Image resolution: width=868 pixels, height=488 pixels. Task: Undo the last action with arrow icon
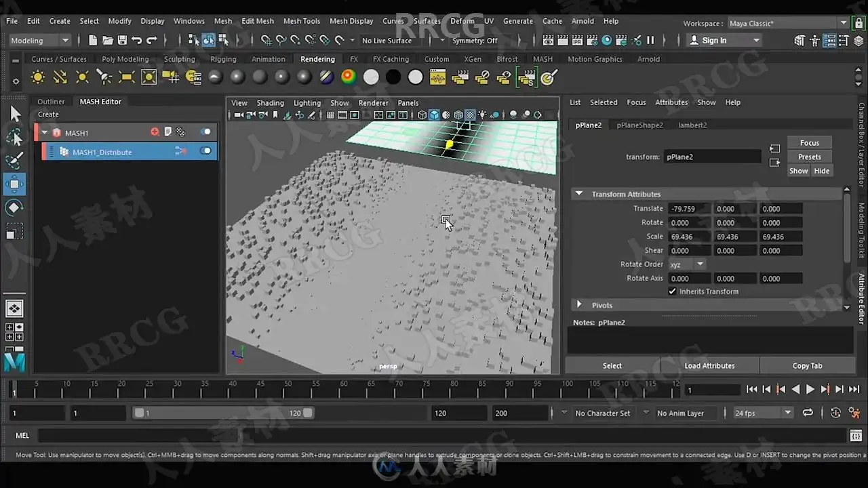click(x=138, y=40)
